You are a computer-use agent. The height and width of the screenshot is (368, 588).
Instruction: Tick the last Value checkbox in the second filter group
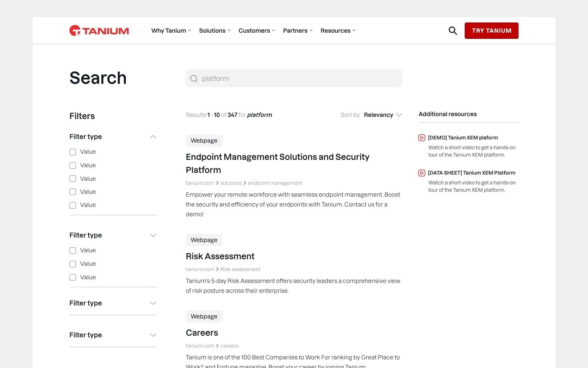click(x=73, y=277)
